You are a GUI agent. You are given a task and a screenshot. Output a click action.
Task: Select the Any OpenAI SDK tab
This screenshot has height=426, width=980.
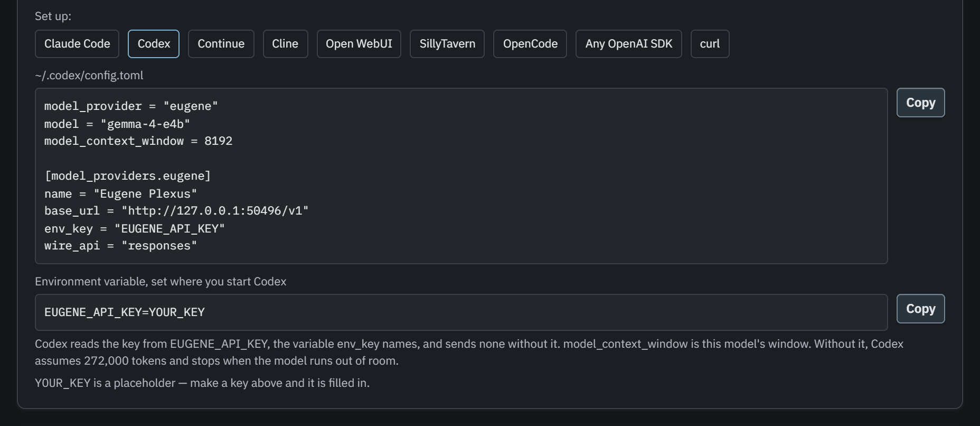628,44
